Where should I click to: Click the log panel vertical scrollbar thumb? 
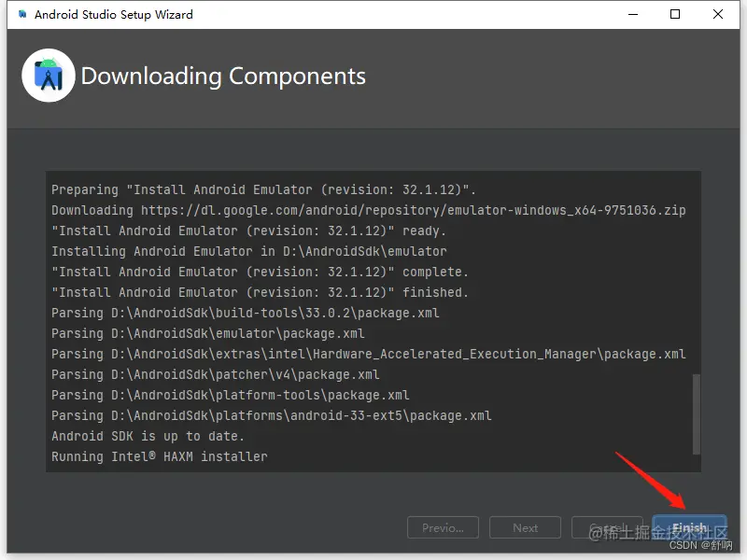click(696, 414)
